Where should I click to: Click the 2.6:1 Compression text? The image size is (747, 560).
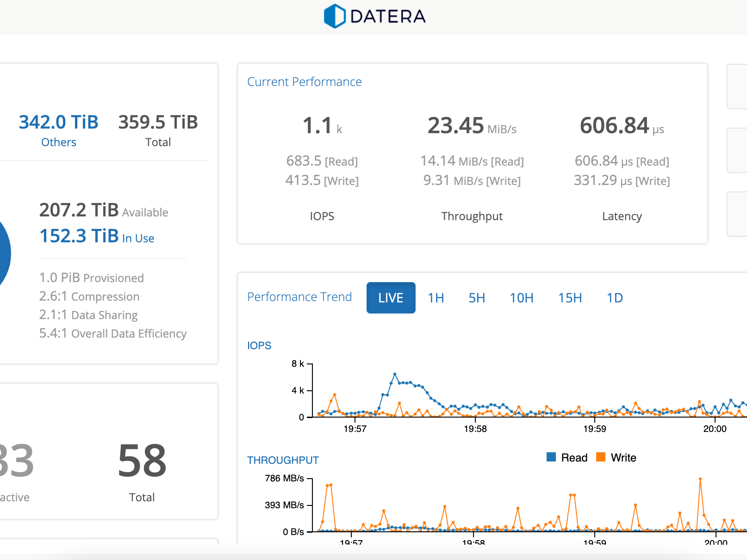[89, 296]
